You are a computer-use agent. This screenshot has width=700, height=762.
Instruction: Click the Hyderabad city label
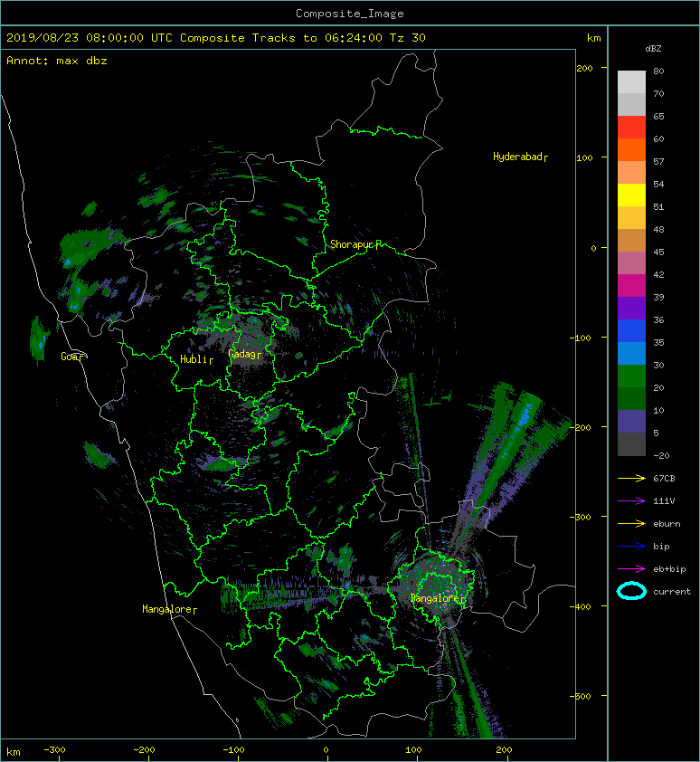[520, 157]
